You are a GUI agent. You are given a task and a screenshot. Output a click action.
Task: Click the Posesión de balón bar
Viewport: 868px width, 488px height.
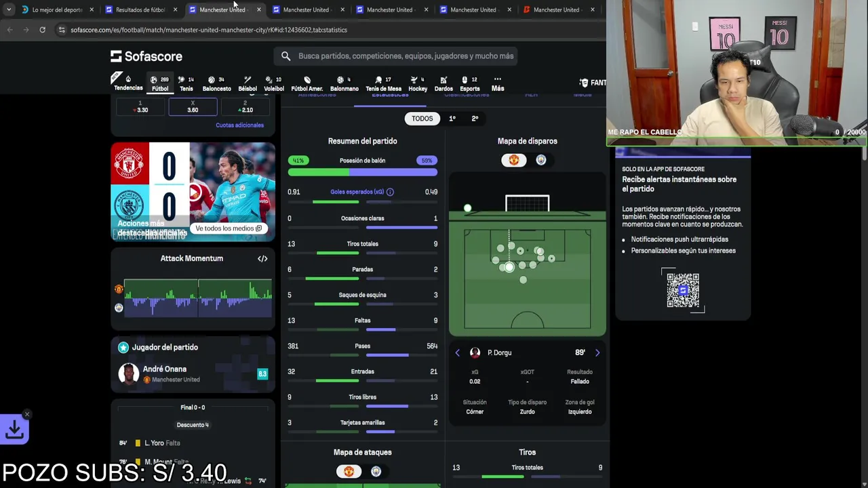(x=362, y=172)
